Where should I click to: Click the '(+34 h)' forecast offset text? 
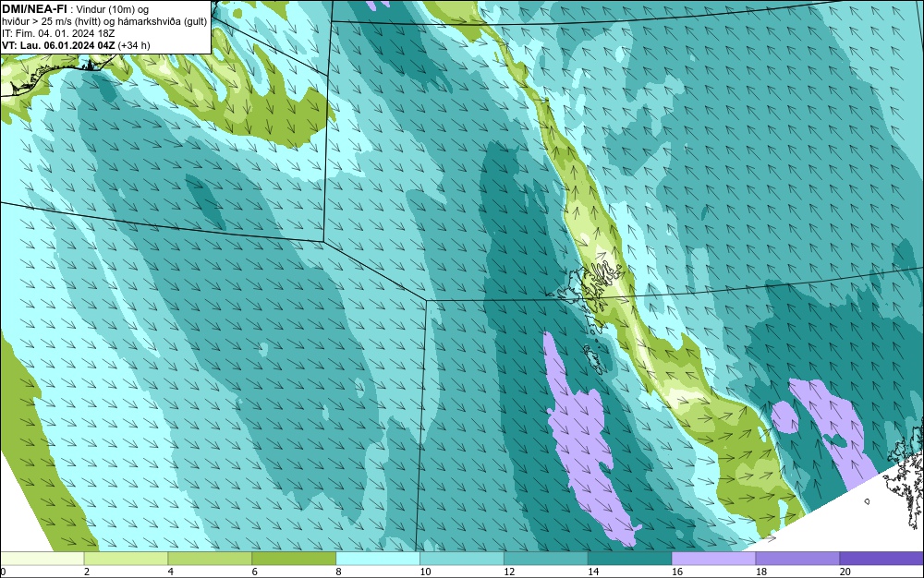[x=134, y=45]
